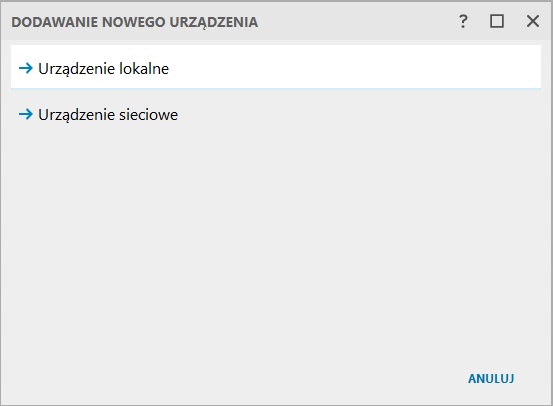Viewport: 553px width, 406px height.
Task: Click the blue arrow for network device
Action: (26, 114)
